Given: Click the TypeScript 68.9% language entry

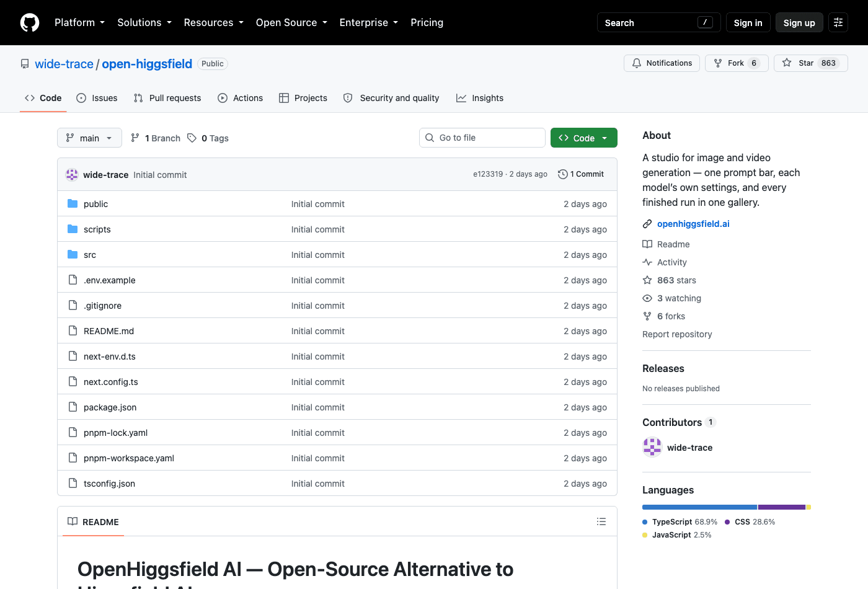Looking at the screenshot, I should 680,522.
